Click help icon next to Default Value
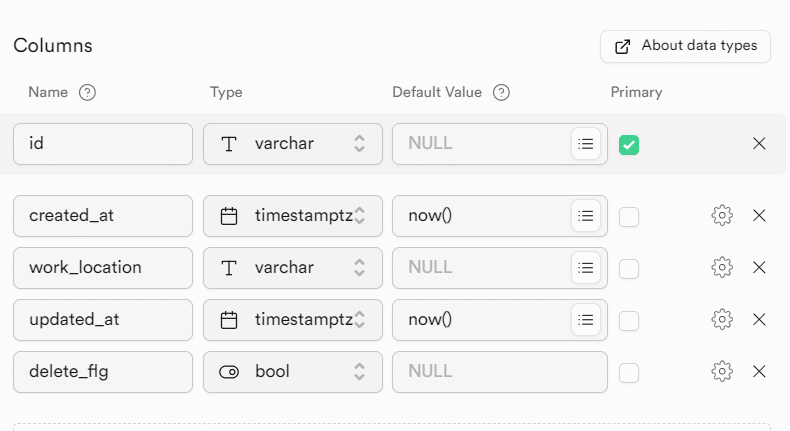The image size is (790, 431). 502,93
